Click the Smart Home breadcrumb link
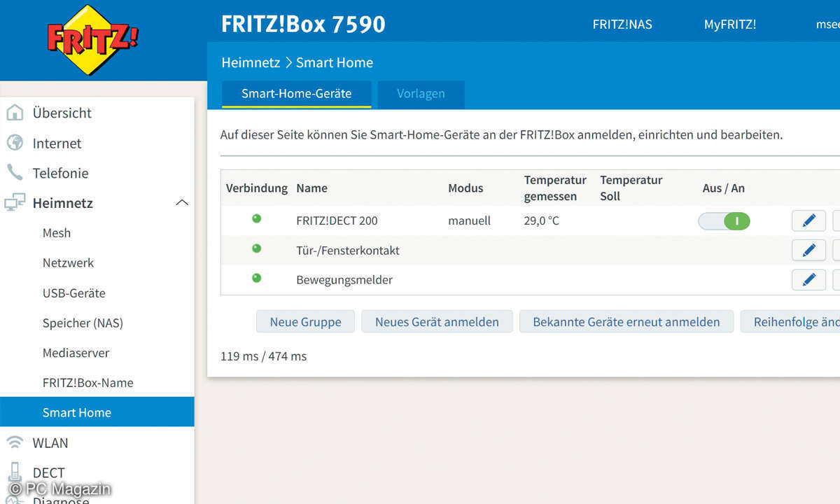Viewport: 840px width, 504px height. [x=335, y=62]
